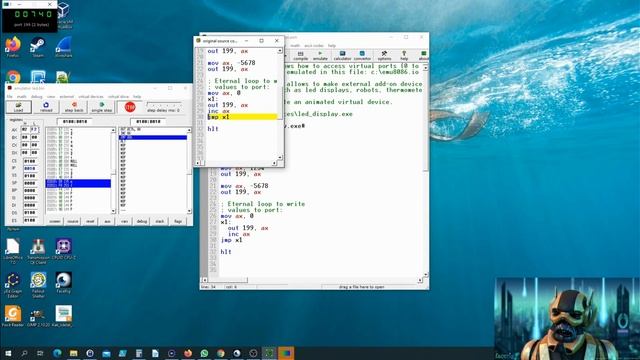The width and height of the screenshot is (640, 360).
Task: Open ascii codes menu in editor window
Action: click(314, 46)
